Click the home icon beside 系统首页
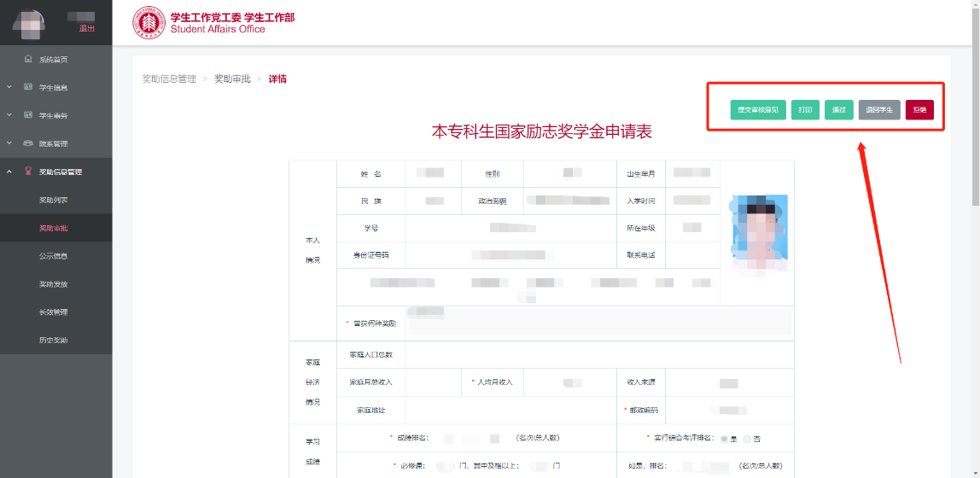Image resolution: width=980 pixels, height=478 pixels. click(x=28, y=59)
